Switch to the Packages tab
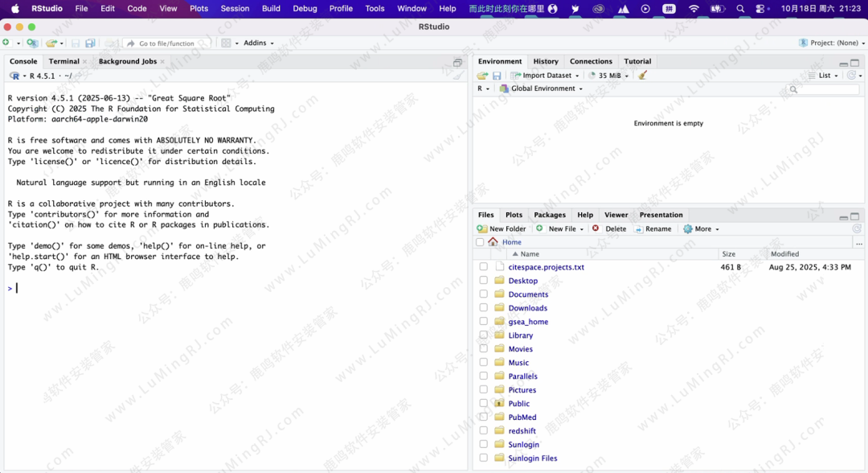Viewport: 868px width, 473px height. [x=550, y=215]
